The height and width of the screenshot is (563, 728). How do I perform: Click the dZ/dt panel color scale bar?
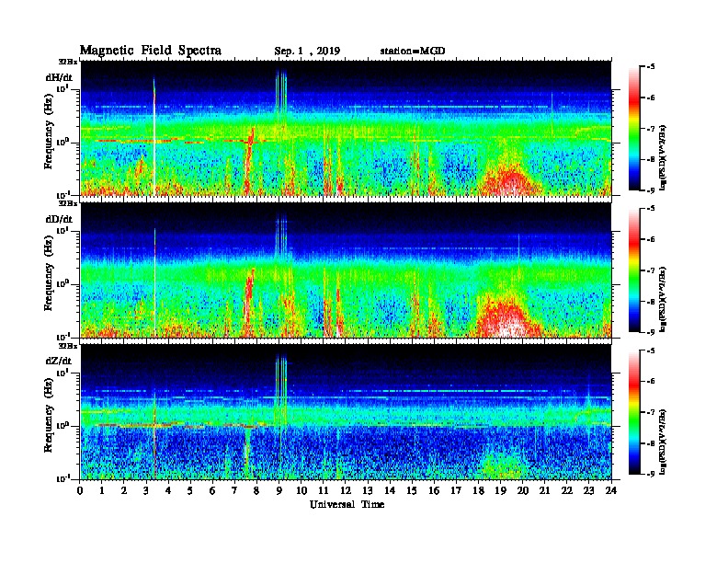pyautogui.click(x=634, y=412)
